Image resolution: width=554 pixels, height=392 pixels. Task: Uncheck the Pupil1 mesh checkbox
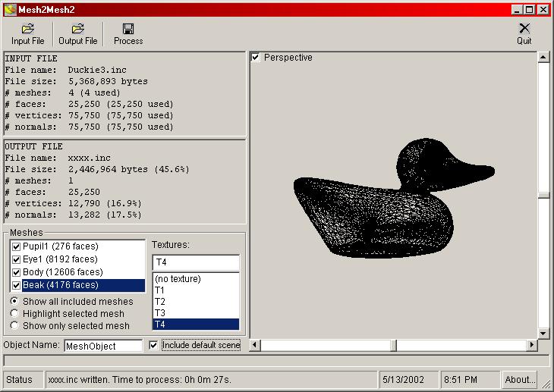(16, 247)
